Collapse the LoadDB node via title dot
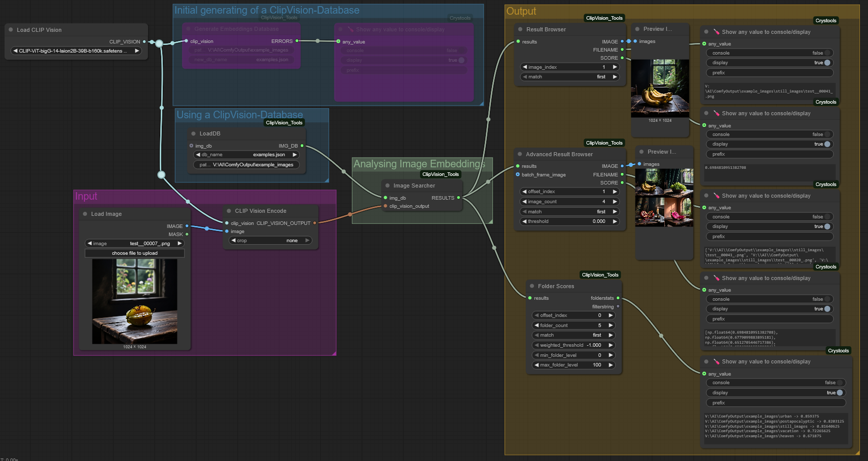 coord(194,133)
